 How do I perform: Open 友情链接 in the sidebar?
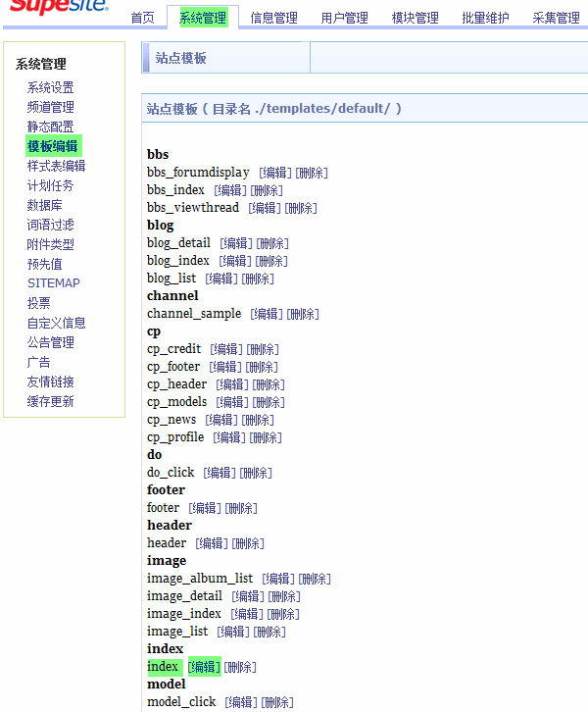click(x=50, y=381)
